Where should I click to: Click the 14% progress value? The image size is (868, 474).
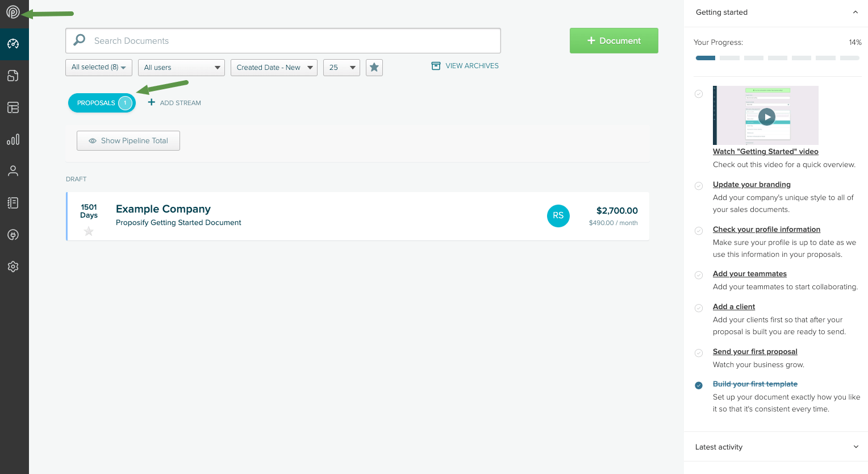coord(855,42)
